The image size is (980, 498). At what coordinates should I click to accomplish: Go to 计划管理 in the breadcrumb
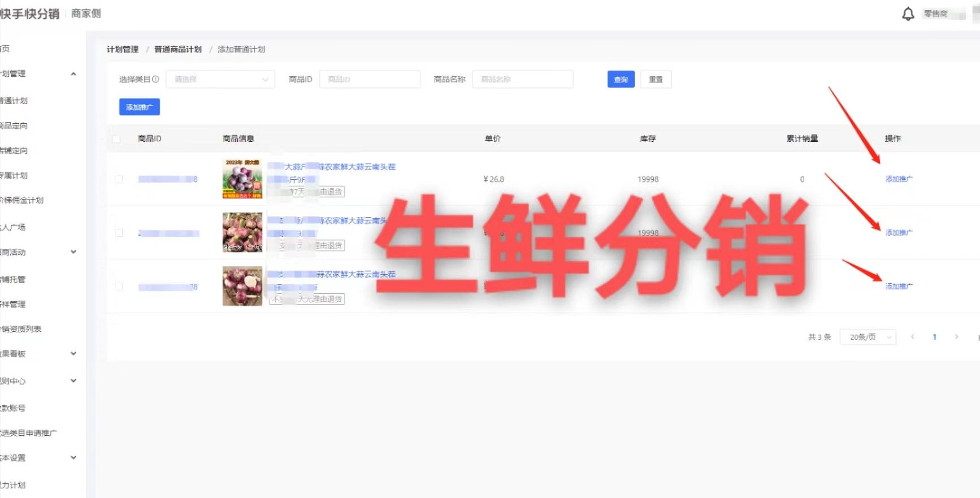click(x=123, y=49)
